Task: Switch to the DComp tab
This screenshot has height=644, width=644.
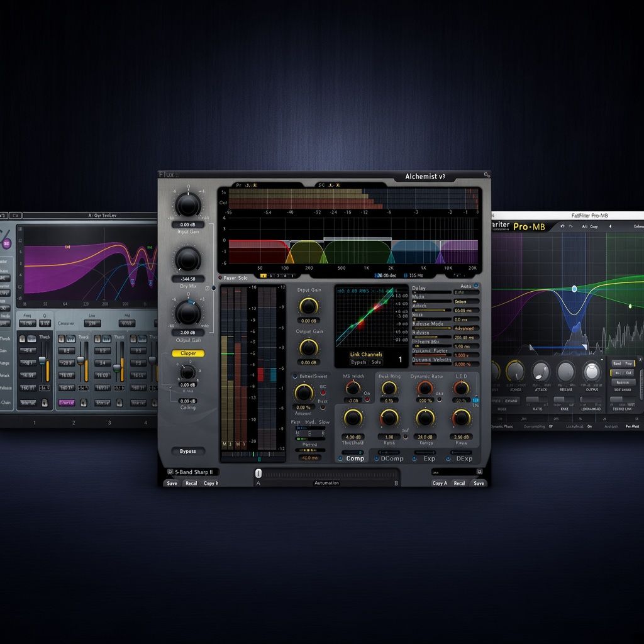Action: click(392, 458)
